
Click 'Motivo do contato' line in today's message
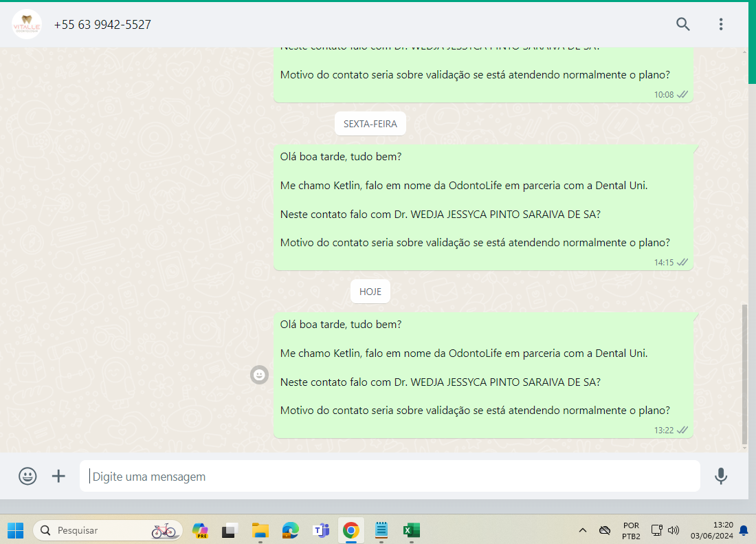coord(475,411)
